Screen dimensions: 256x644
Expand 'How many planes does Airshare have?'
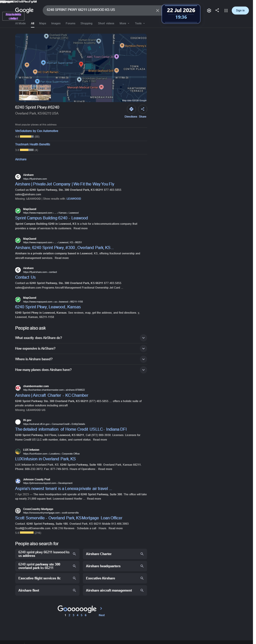tap(81, 370)
